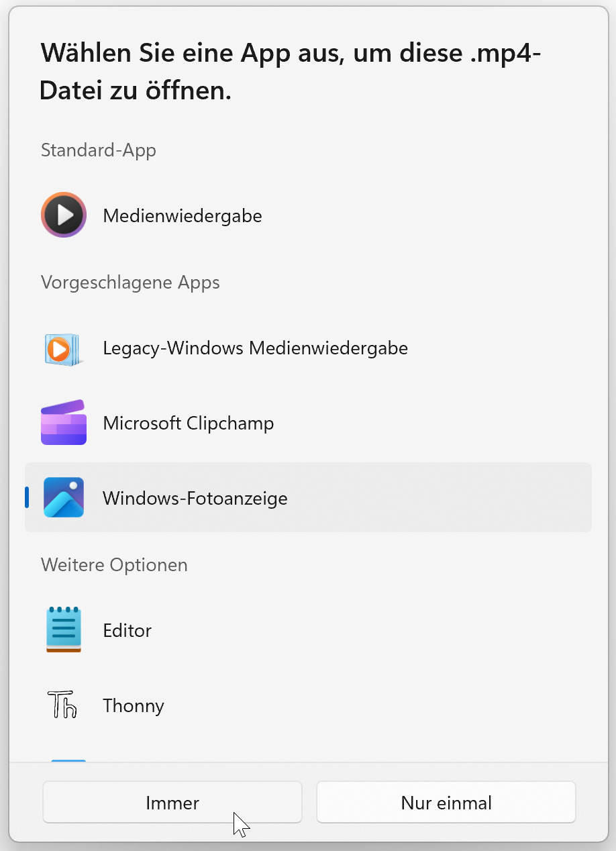Viewport: 616px width, 851px height.
Task: Choose the 'Editor' text label
Action: 127,631
